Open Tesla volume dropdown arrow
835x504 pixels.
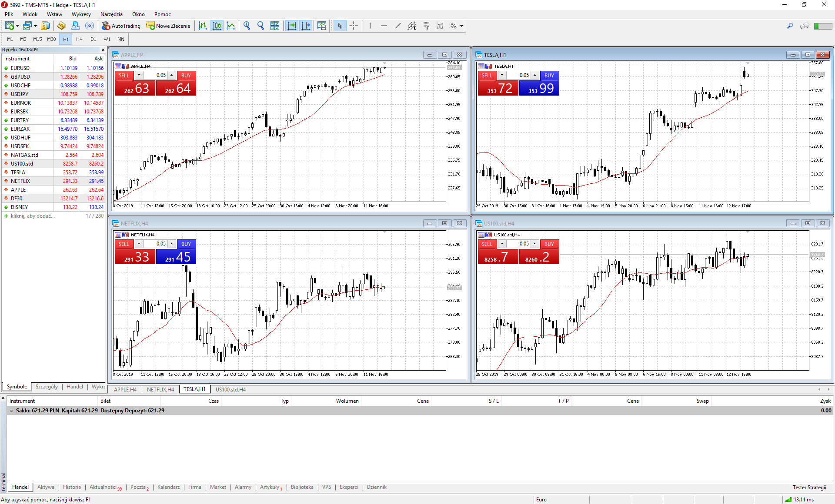click(x=502, y=75)
